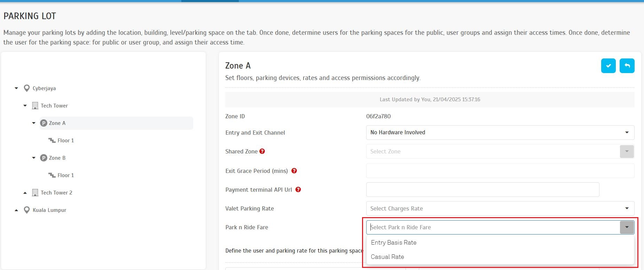Click the Tech Tower 2 building icon
Screen dimensions: 644x270
click(35, 193)
